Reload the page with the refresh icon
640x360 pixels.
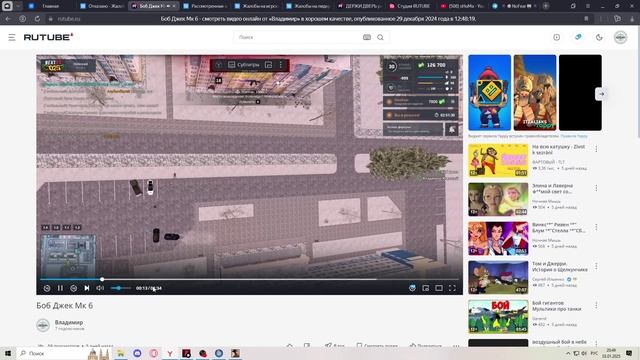point(37,19)
